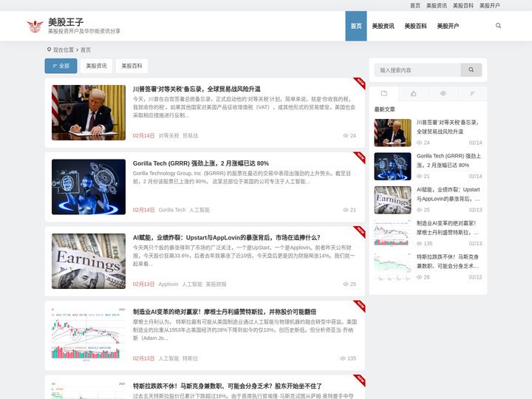Click the 美股王子 site title text
The image size is (532, 399).
[x=66, y=22]
